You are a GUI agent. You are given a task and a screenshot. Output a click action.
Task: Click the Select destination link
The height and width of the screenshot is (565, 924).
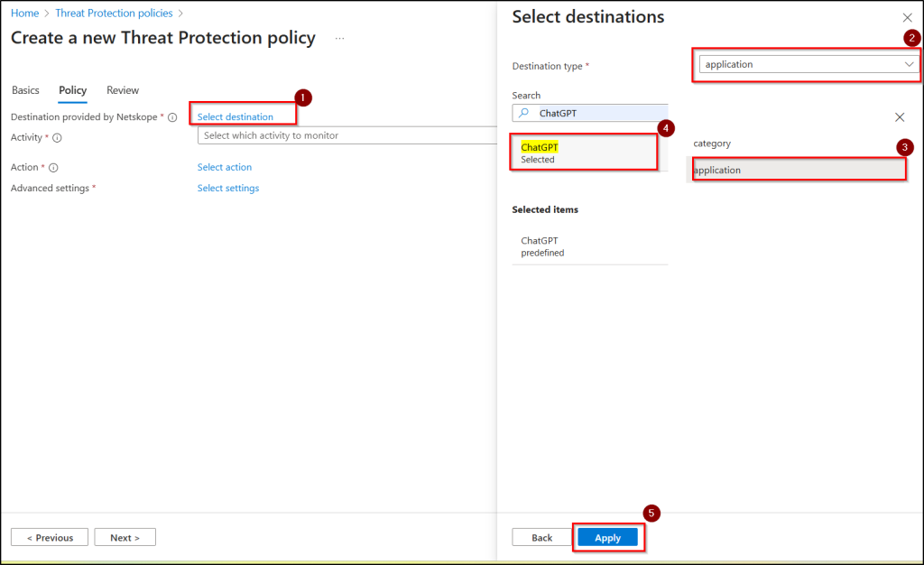(x=235, y=117)
